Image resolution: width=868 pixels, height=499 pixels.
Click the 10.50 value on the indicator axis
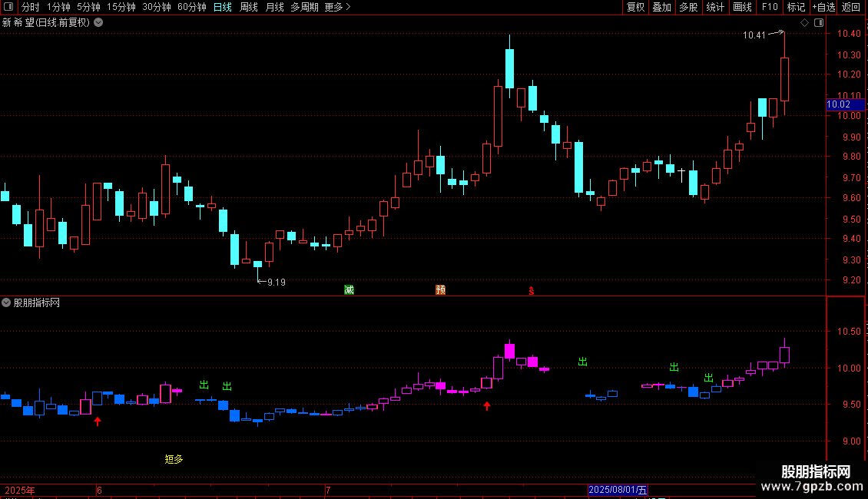coord(848,332)
